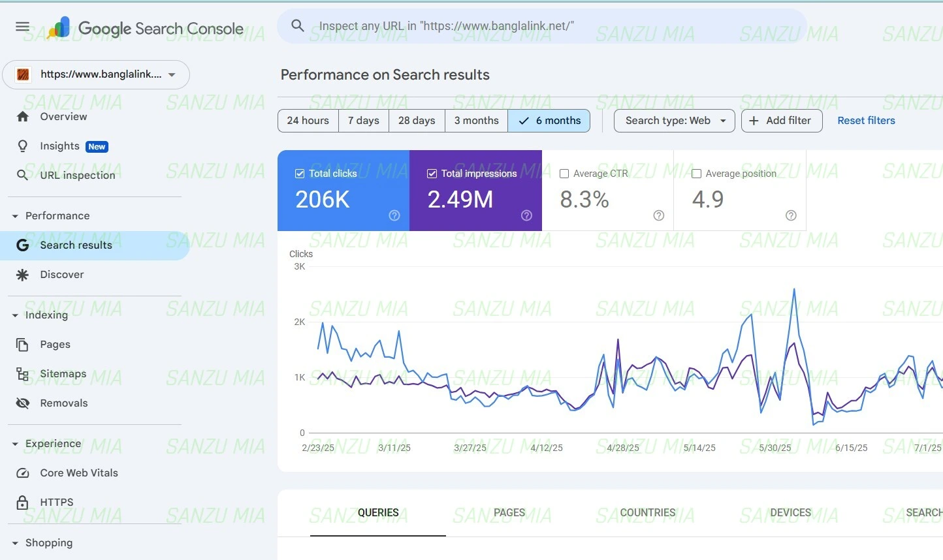The height and width of the screenshot is (560, 943).
Task: Enable the Average CTR metric
Action: [x=564, y=174]
